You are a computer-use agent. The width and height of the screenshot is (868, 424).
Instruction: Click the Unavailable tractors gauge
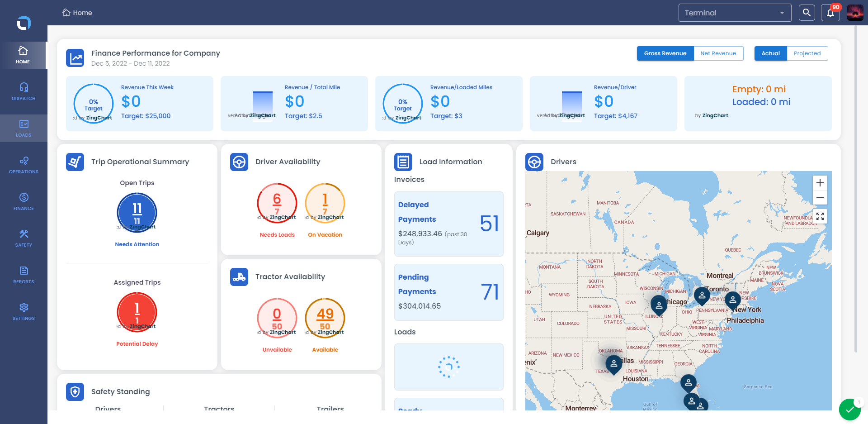[x=277, y=318]
